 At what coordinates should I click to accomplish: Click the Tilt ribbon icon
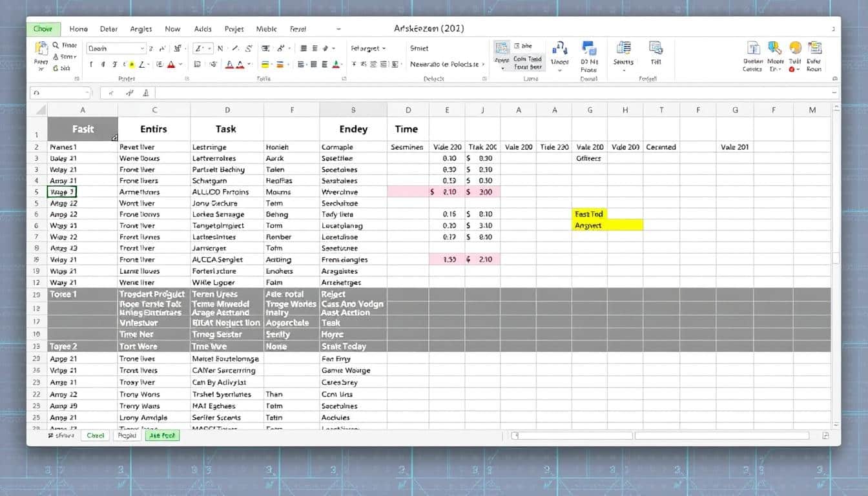coord(656,48)
